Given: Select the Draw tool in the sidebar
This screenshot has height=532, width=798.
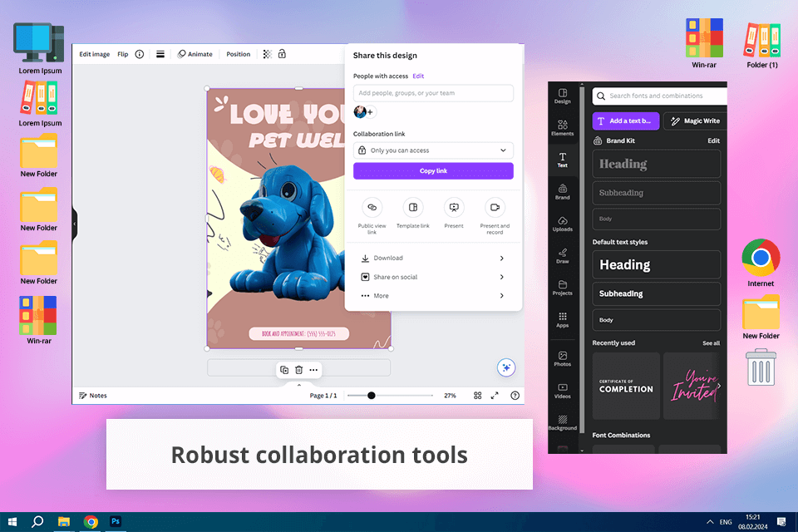Looking at the screenshot, I should pyautogui.click(x=563, y=256).
